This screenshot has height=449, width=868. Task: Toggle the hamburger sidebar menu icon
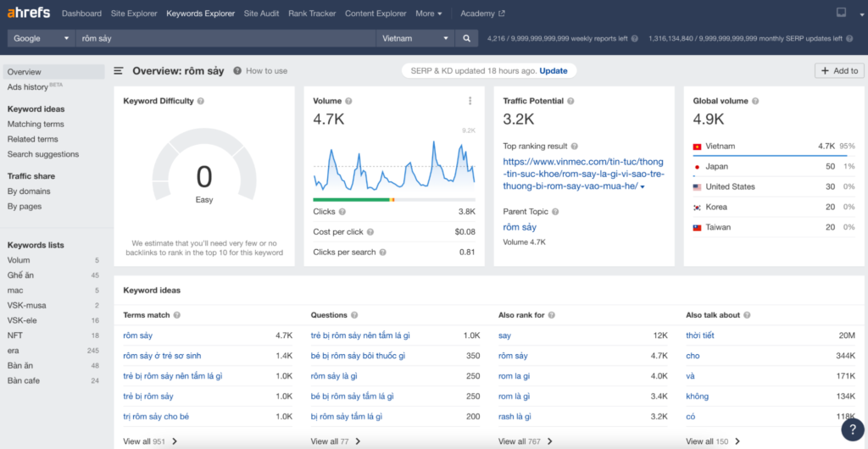click(119, 71)
